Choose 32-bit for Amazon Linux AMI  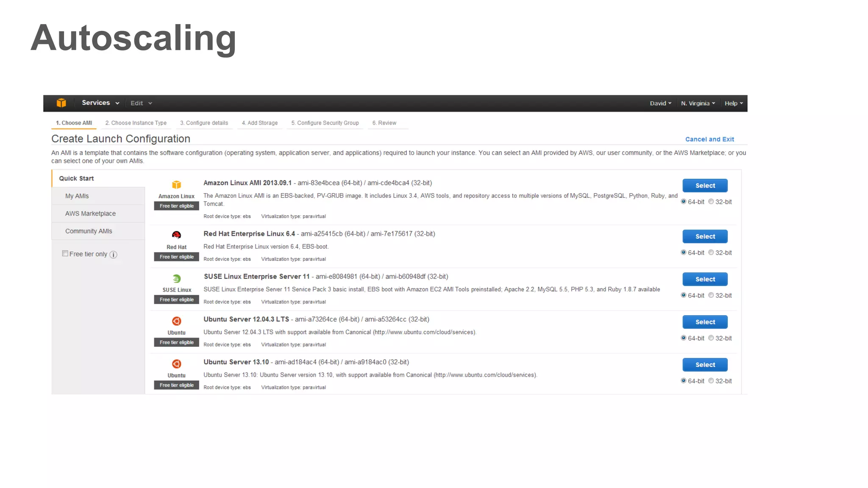(x=711, y=202)
